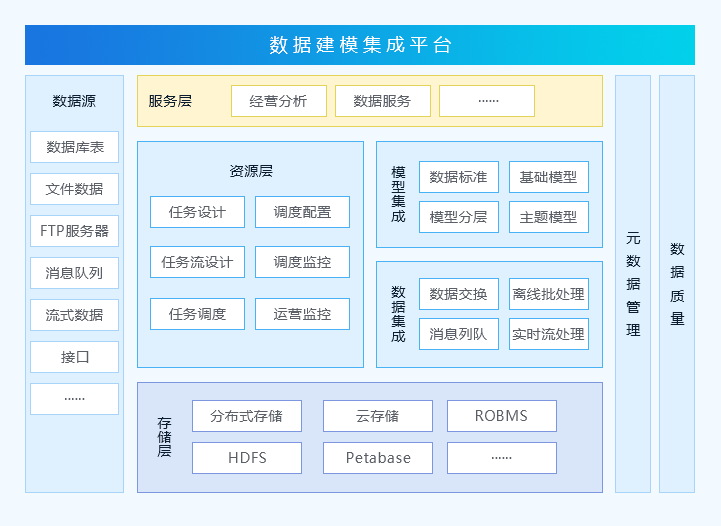
Task: Click the 基础模型 box
Action: click(549, 177)
